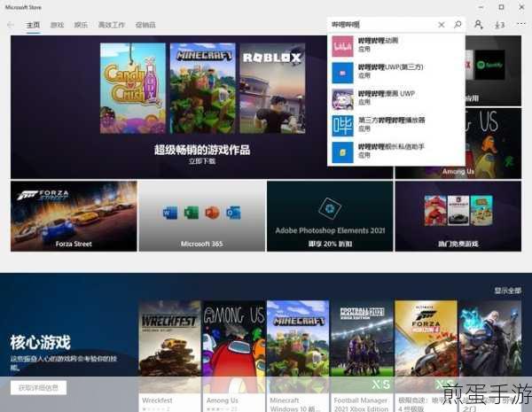The image size is (532, 412).
Task: Go back with the back arrow
Action: [x=11, y=25]
